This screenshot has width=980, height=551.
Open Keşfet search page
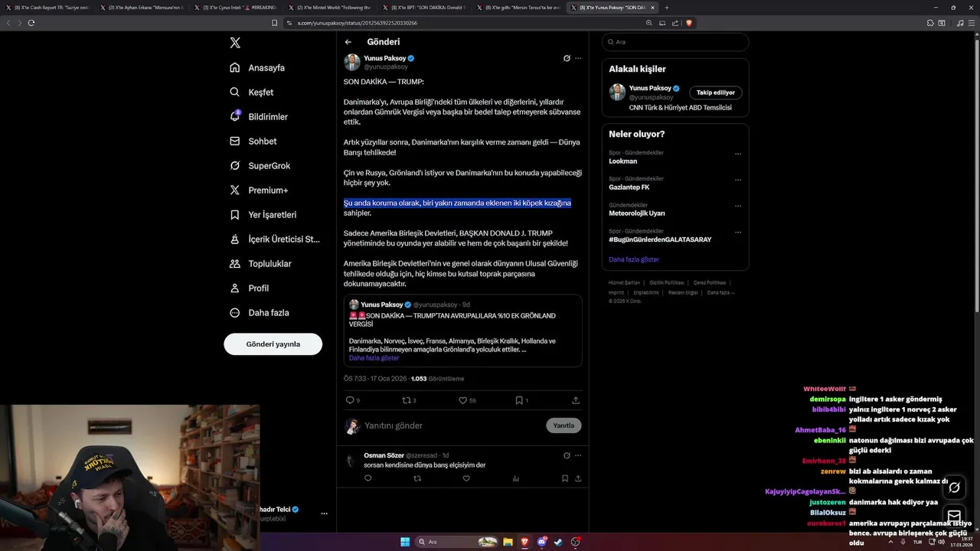click(252, 92)
